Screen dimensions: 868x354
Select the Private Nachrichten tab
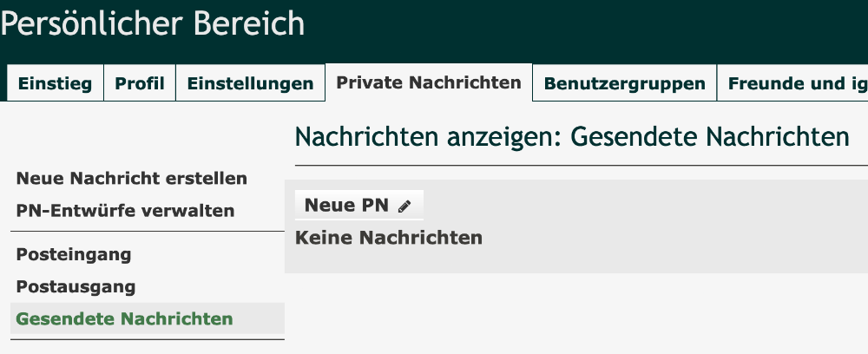tap(429, 82)
